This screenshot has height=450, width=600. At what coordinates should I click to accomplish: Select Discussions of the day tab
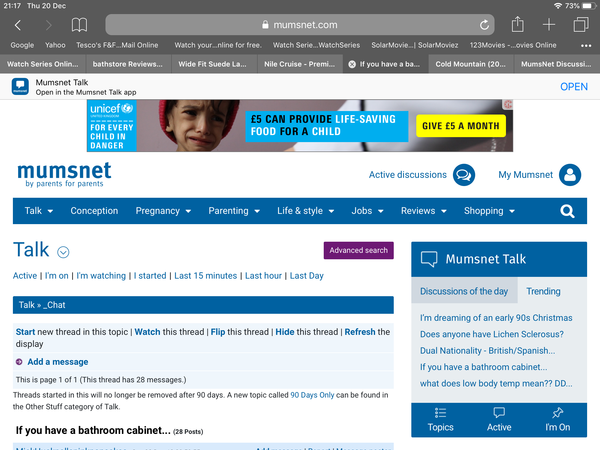(464, 291)
